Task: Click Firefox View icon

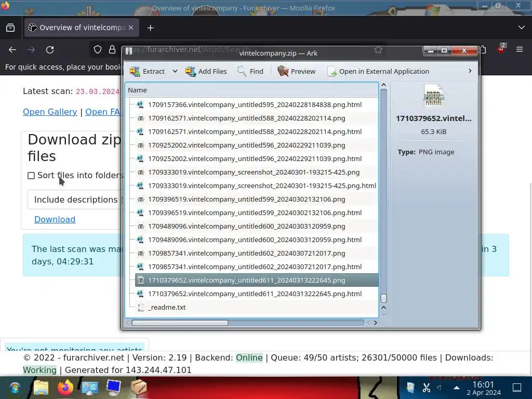Action: (x=10, y=28)
